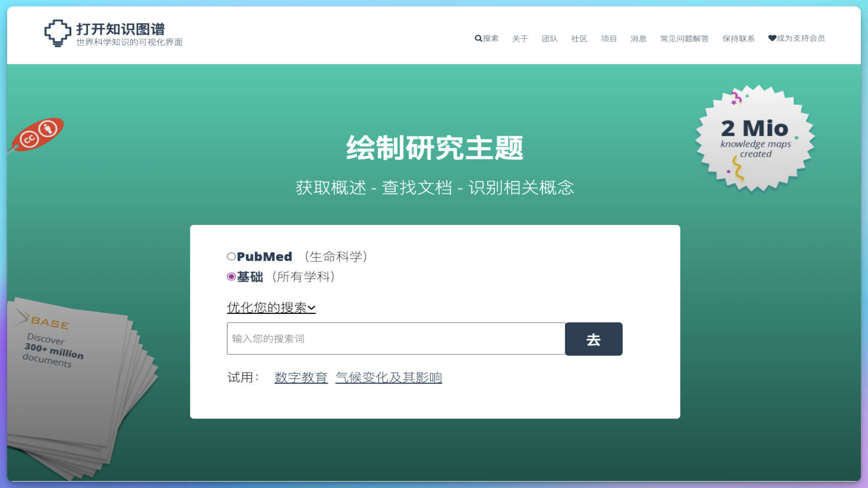Select the PubMed radio button
This screenshot has height=488, width=868.
231,255
